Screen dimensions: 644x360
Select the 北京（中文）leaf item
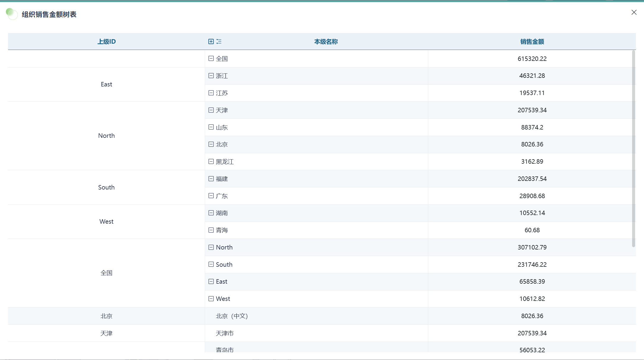click(x=232, y=316)
